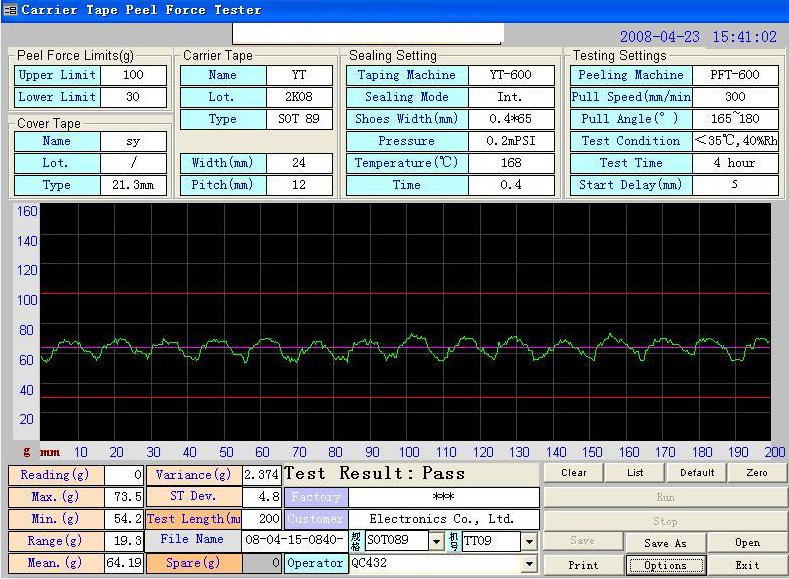The height and width of the screenshot is (579, 789).
Task: Open the Options dialog button
Action: point(665,565)
